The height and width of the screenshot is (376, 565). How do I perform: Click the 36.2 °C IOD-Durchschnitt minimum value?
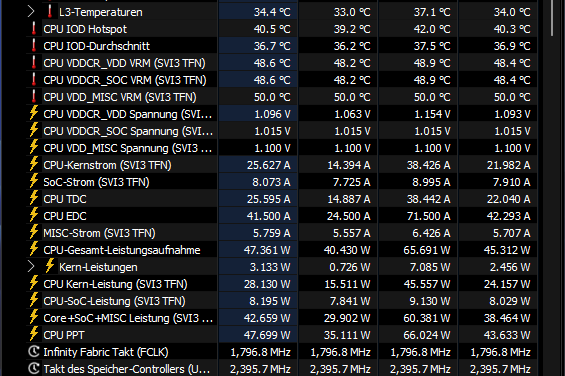pos(352,46)
